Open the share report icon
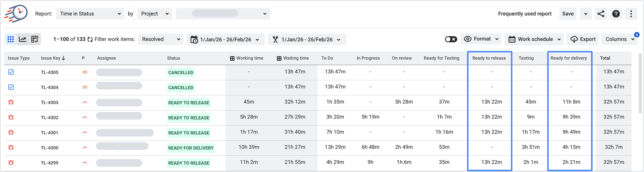The width and height of the screenshot is (644, 172). [601, 14]
